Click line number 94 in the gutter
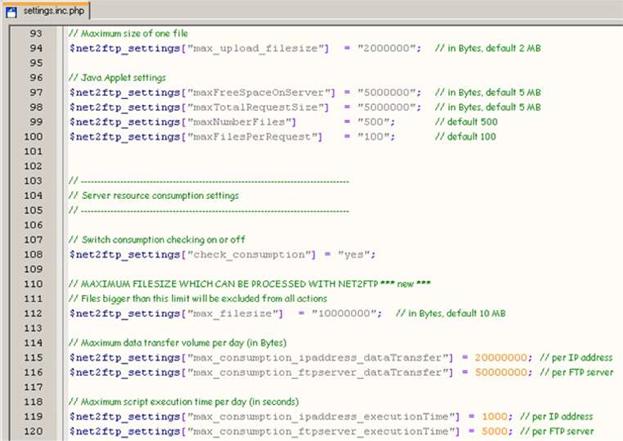This screenshot has width=623, height=441. (36, 48)
